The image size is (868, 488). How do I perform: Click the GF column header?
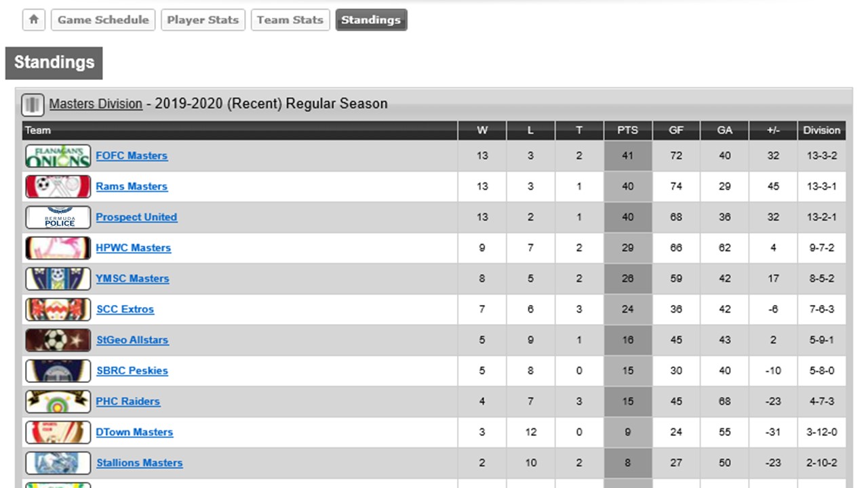point(676,130)
